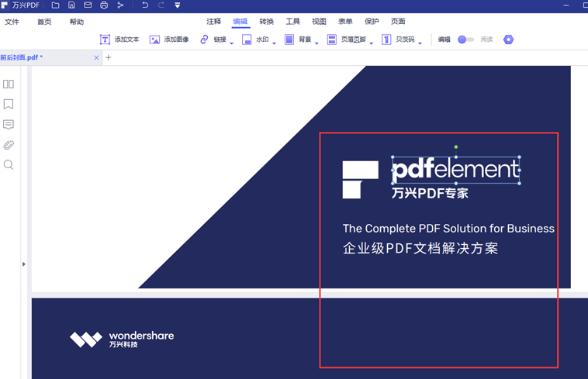588x379 pixels.
Task: Click the white pdfelement square logo mark
Action: [x=361, y=180]
